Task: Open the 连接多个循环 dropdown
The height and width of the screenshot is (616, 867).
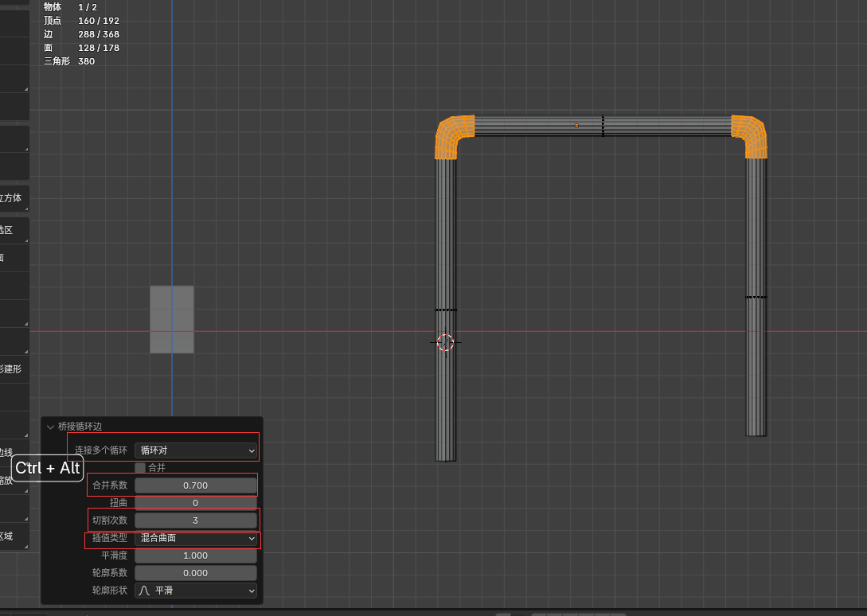Action: click(196, 450)
